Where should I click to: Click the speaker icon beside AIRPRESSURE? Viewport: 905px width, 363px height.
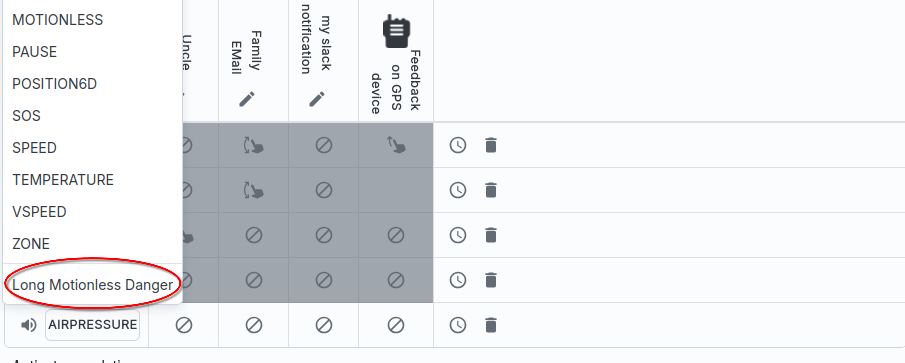(x=28, y=325)
